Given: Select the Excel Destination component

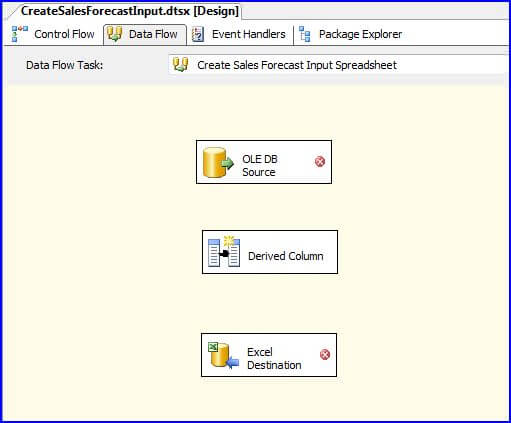Looking at the screenshot, I should (269, 355).
